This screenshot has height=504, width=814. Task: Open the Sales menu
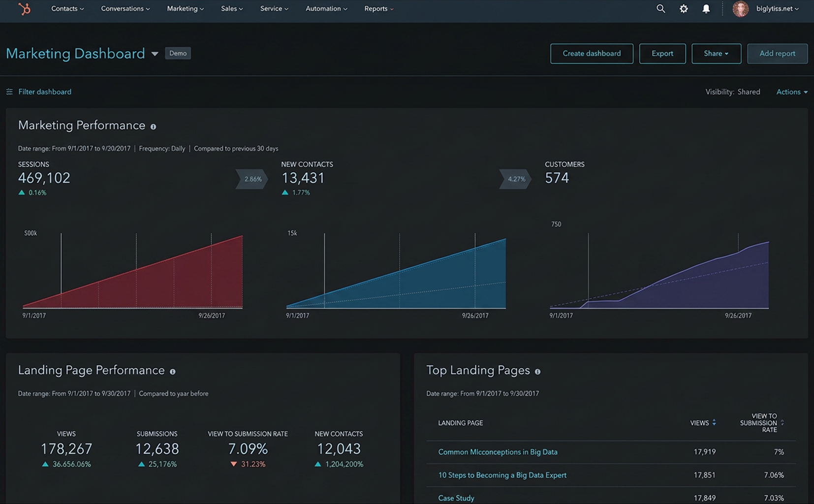click(232, 9)
